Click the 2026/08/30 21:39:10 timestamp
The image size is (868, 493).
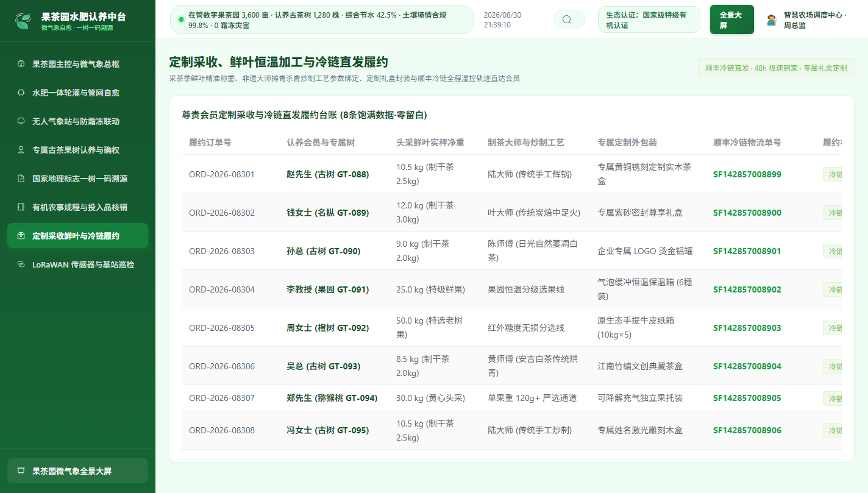(x=502, y=20)
